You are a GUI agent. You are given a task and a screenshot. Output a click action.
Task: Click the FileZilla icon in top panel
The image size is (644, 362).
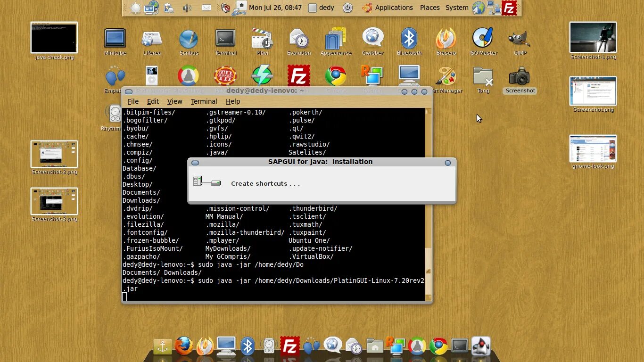(x=509, y=8)
